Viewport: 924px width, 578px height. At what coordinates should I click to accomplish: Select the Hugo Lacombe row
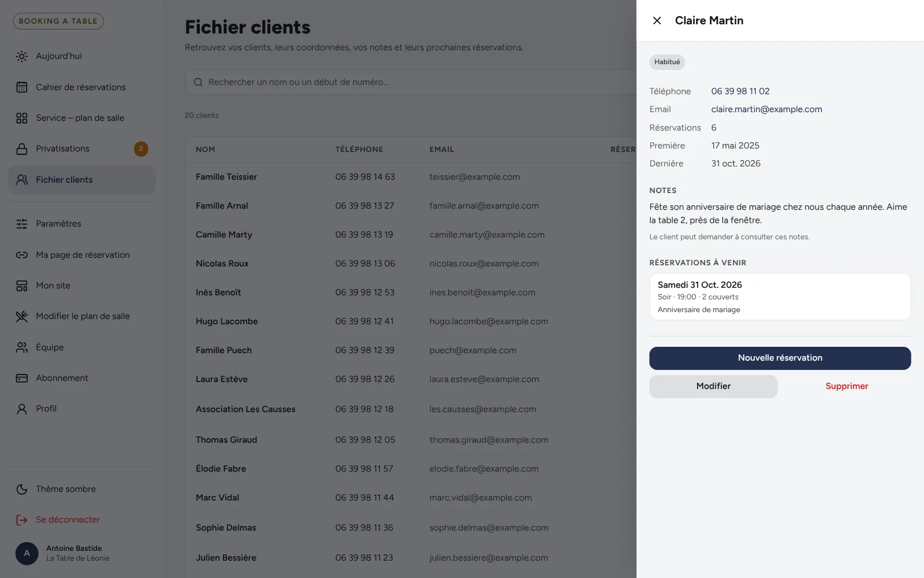click(411, 321)
